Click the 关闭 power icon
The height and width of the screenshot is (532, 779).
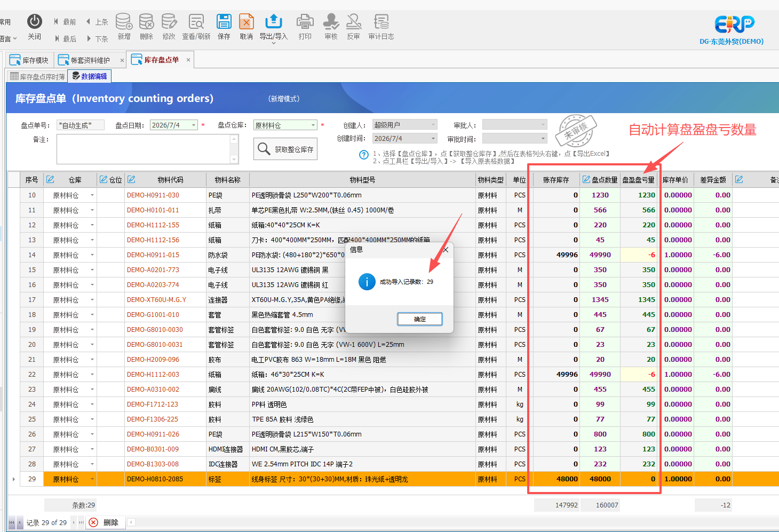pos(35,21)
